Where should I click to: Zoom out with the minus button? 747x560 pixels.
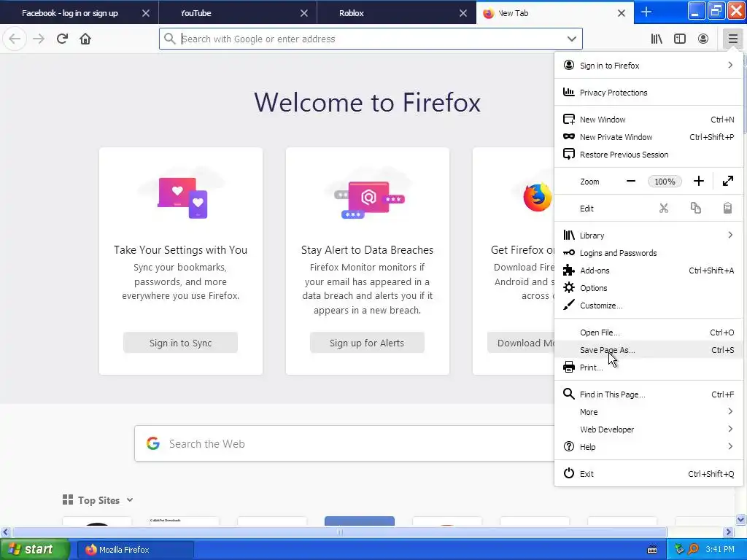pyautogui.click(x=631, y=181)
